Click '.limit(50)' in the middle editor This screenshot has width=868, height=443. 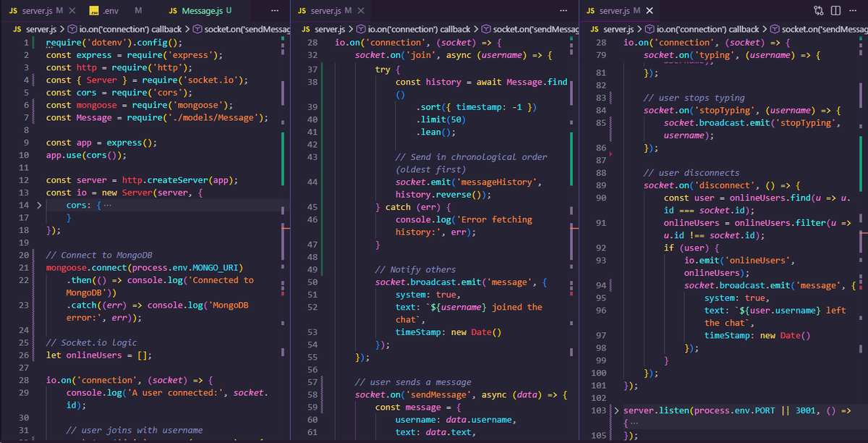pyautogui.click(x=441, y=119)
